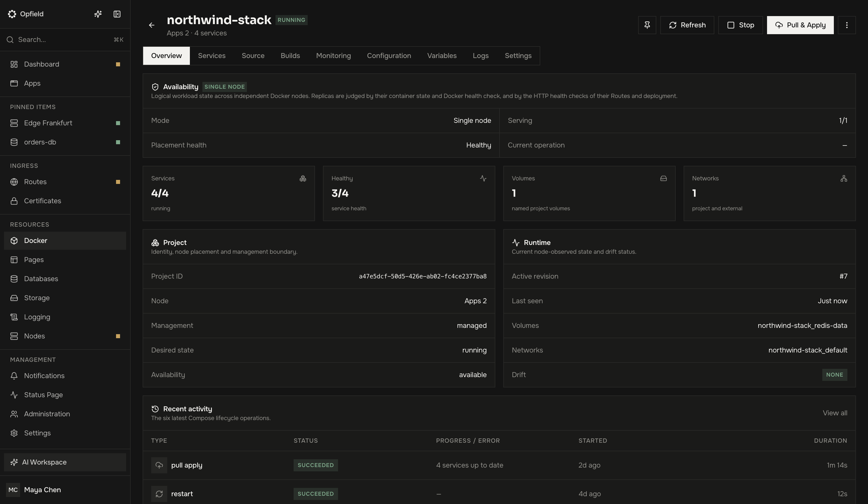Viewport: 868px width, 504px height.
Task: Stop the northwind-stack project
Action: pyautogui.click(x=740, y=25)
